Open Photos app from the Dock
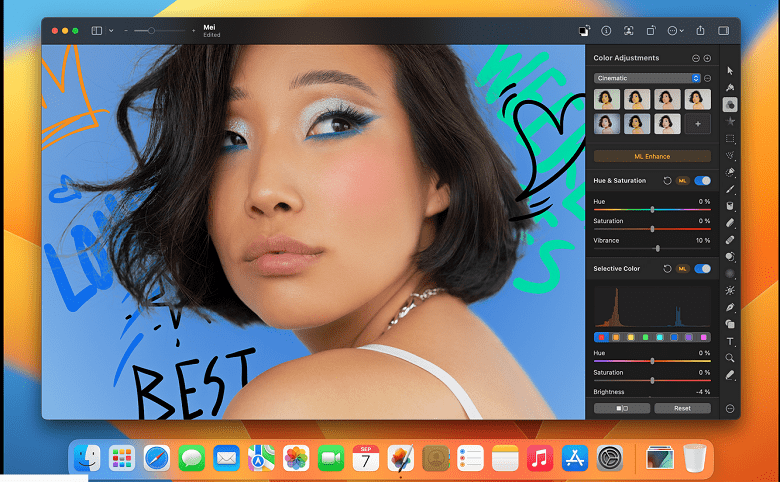Image resolution: width=780 pixels, height=482 pixels. point(296,458)
